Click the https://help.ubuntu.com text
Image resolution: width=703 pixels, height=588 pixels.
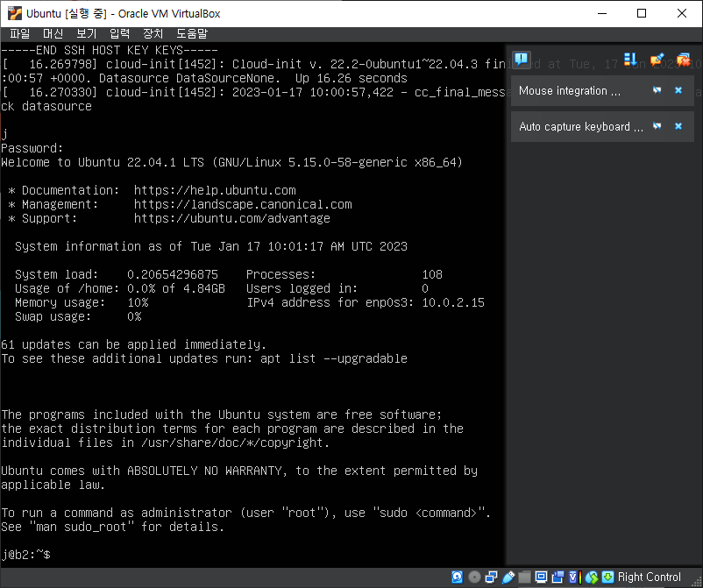click(215, 190)
